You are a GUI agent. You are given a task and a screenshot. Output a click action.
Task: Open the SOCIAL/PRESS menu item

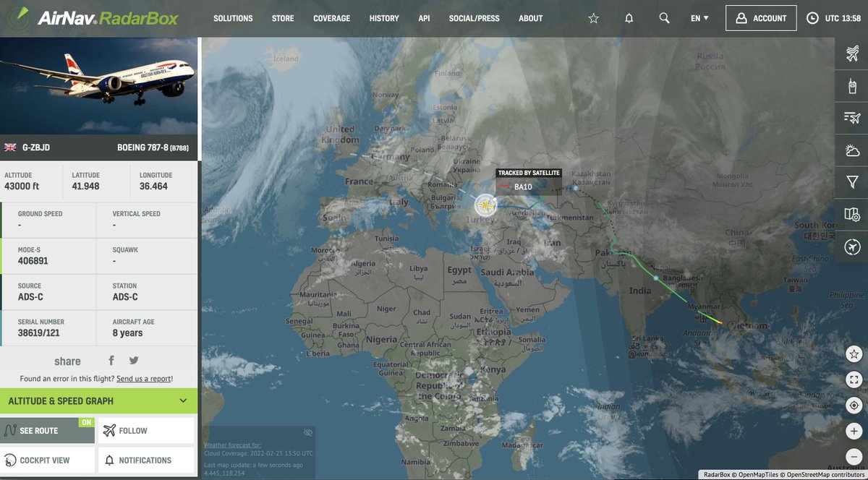coord(474,18)
